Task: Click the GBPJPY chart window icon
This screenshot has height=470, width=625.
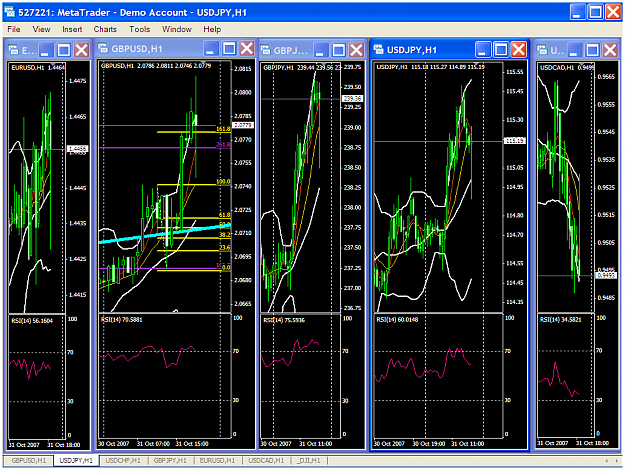Action: 265,50
